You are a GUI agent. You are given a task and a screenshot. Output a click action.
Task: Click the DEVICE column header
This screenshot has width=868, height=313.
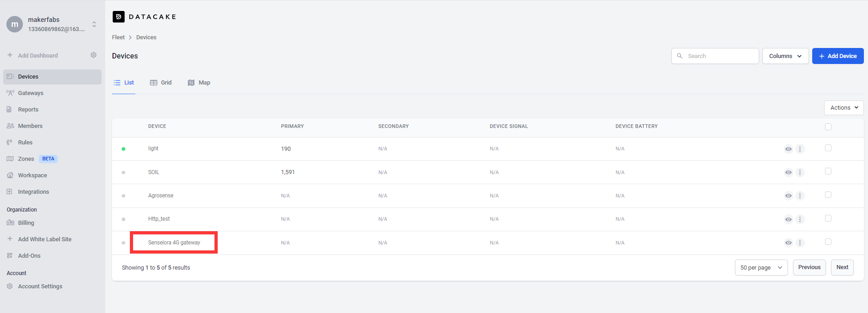click(157, 126)
